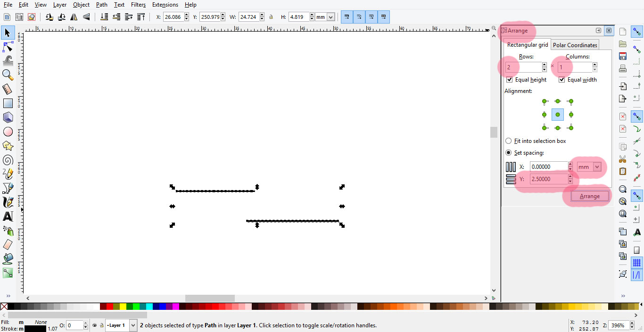The height and width of the screenshot is (332, 644).
Task: Select the Tweak objects tool
Action: [x=8, y=61]
